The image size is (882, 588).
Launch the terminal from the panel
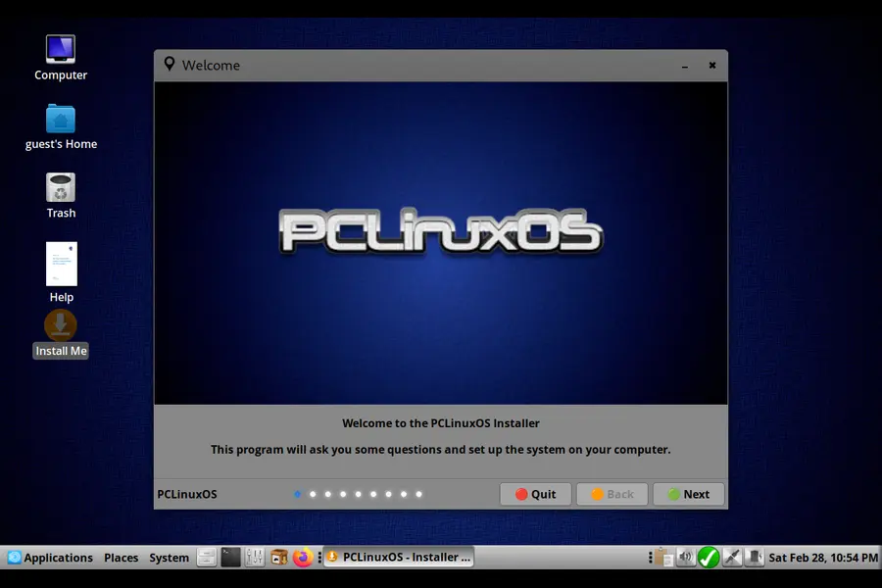[229, 557]
